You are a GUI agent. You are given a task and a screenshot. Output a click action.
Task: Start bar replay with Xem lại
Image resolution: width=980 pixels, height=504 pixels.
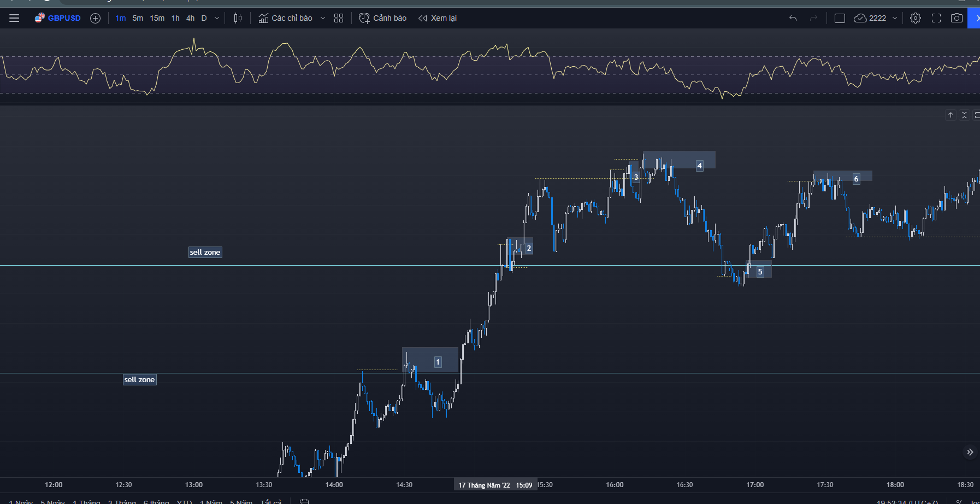coord(438,18)
